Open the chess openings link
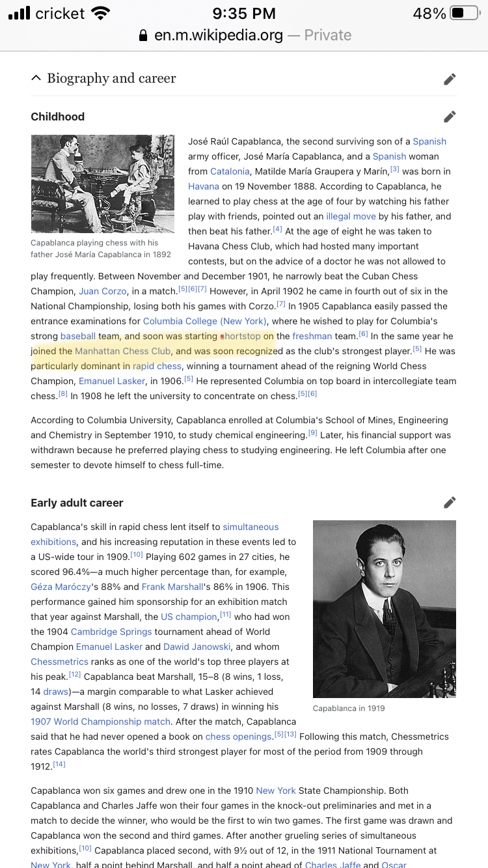 coord(239,736)
